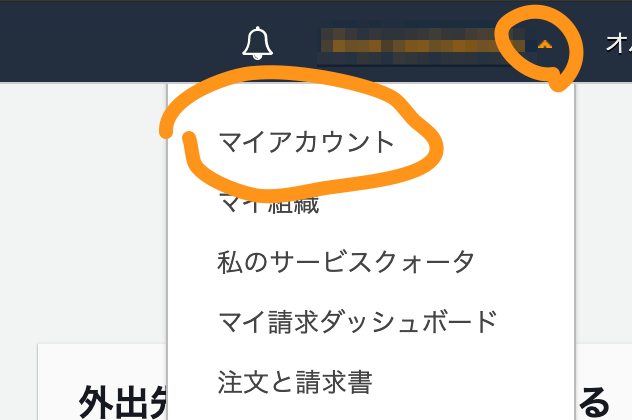Click the blurred account name in the header
632x420 pixels.
(x=423, y=46)
